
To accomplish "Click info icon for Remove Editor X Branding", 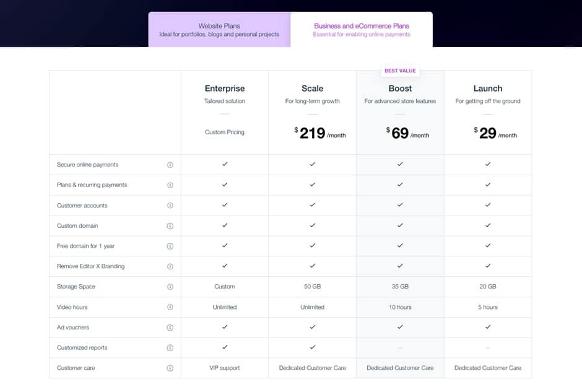I will tap(170, 266).
